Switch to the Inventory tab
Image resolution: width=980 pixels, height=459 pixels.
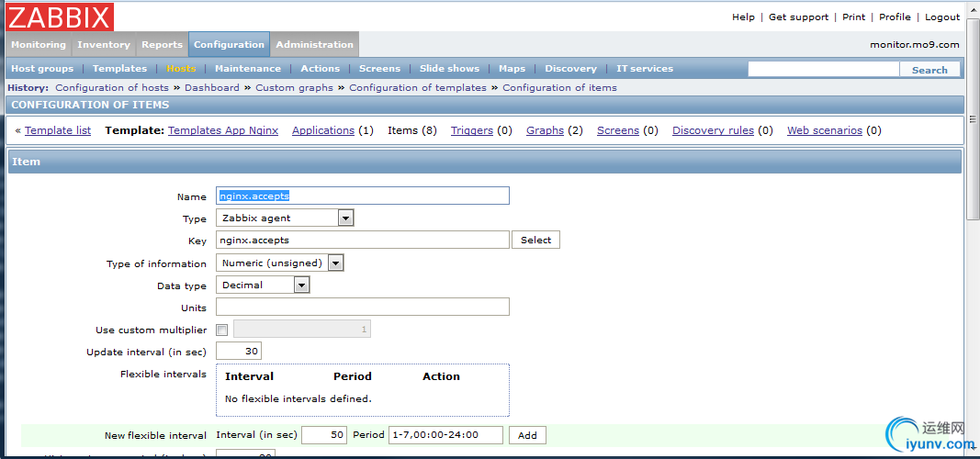104,44
